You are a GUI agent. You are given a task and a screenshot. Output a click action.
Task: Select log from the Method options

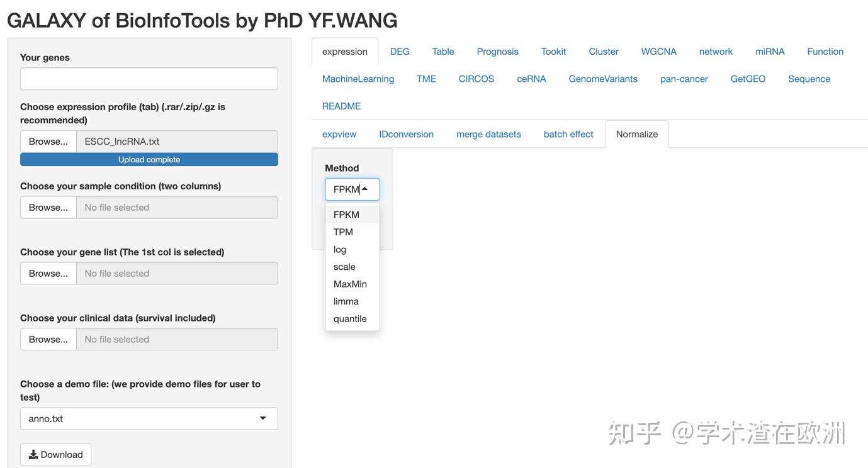pyautogui.click(x=340, y=248)
